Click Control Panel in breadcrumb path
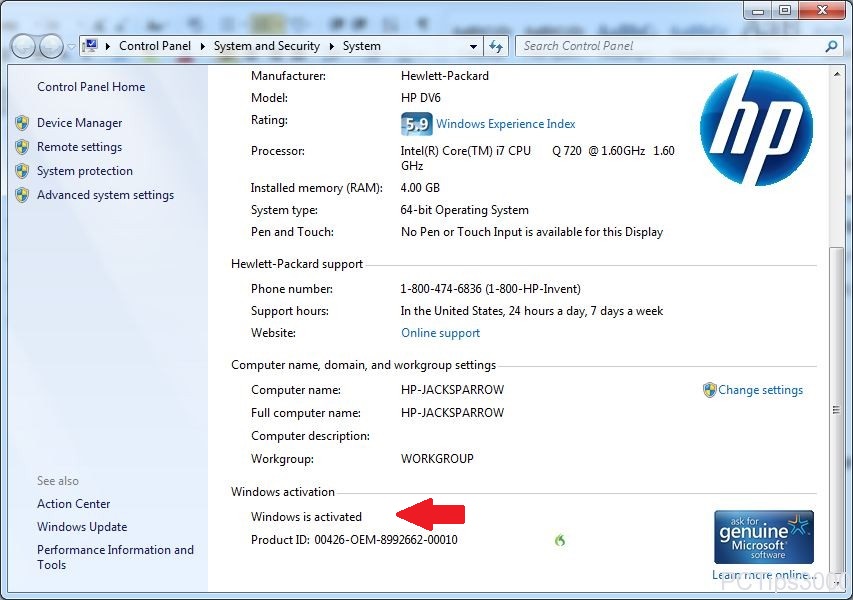The image size is (853, 600). click(x=155, y=46)
